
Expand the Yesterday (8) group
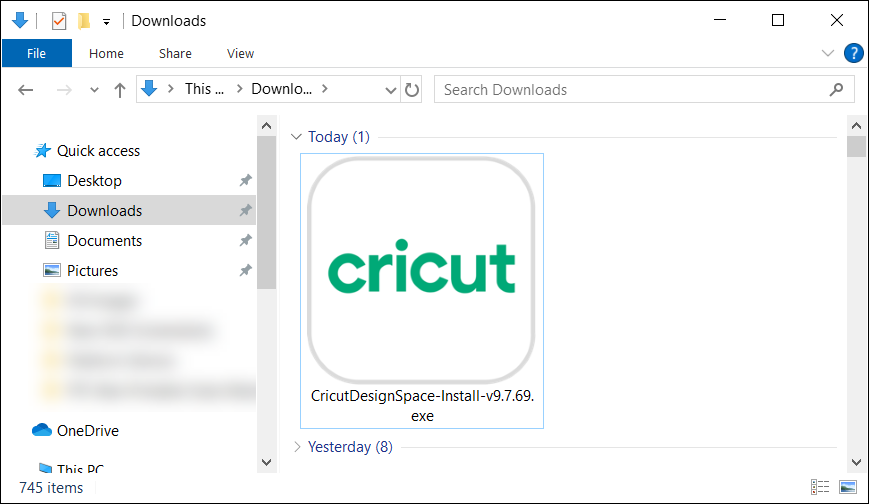[296, 447]
